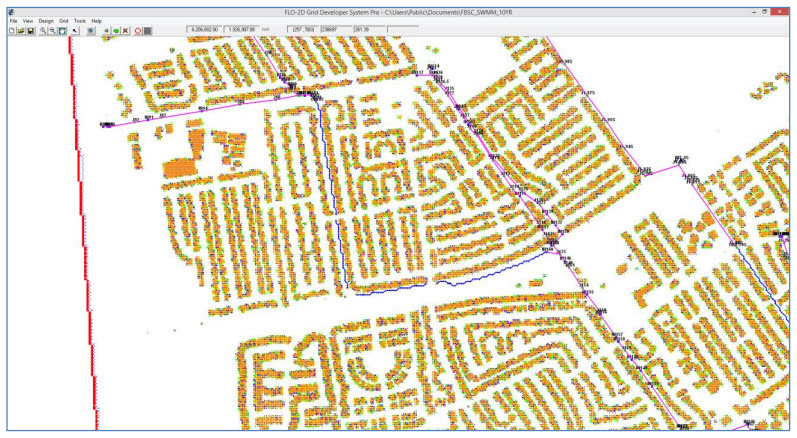The image size is (797, 438).
Task: Open the Design menu
Action: 46,21
